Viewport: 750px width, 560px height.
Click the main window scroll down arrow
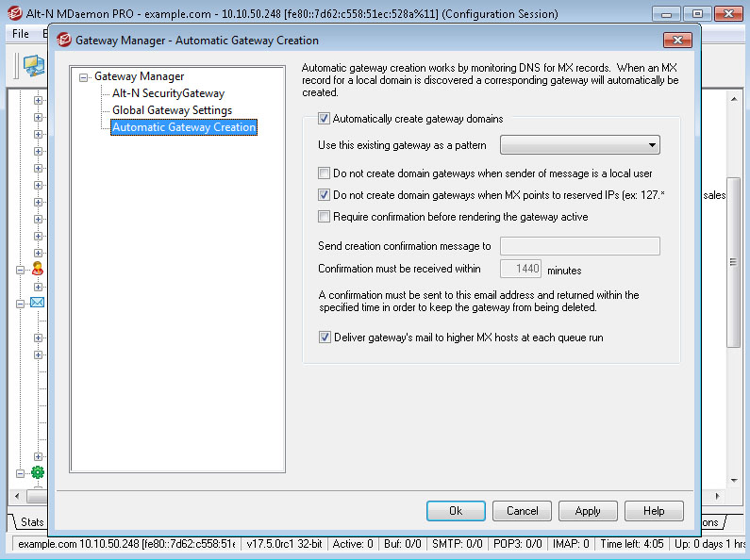(x=734, y=481)
